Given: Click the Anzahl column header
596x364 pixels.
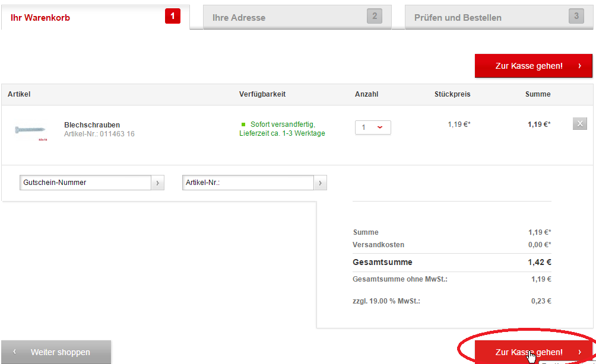Looking at the screenshot, I should tap(366, 94).
